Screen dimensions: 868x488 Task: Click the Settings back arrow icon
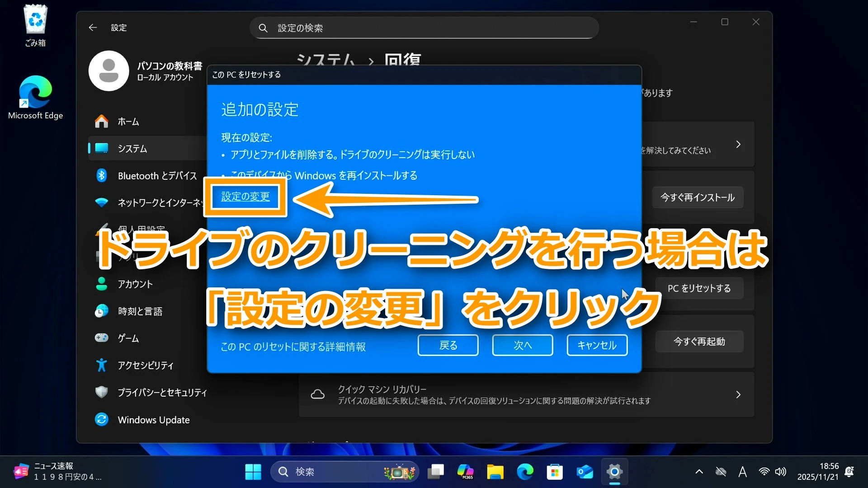point(93,28)
